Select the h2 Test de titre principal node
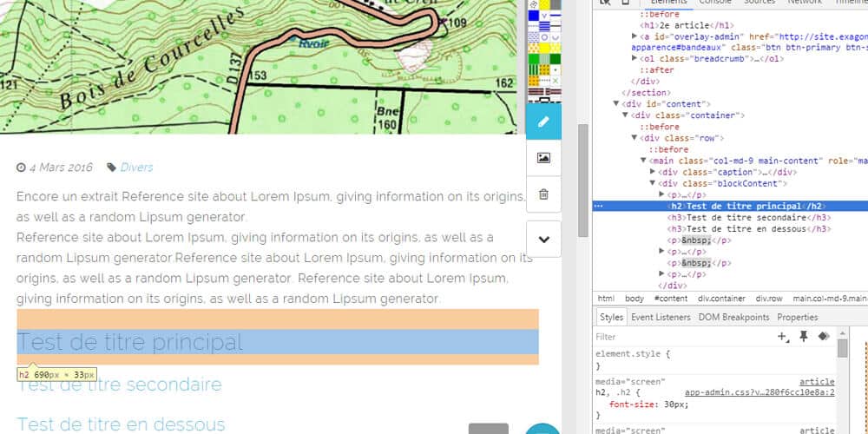 point(747,206)
